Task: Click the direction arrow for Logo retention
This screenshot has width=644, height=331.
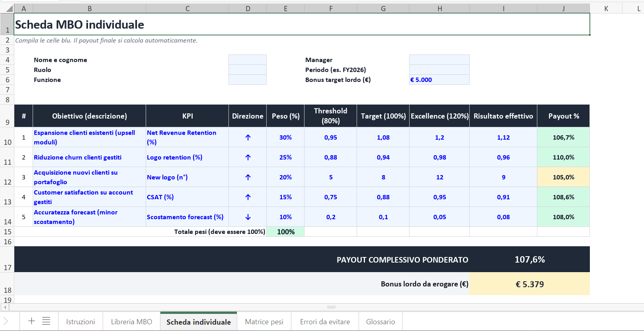Action: coord(248,157)
